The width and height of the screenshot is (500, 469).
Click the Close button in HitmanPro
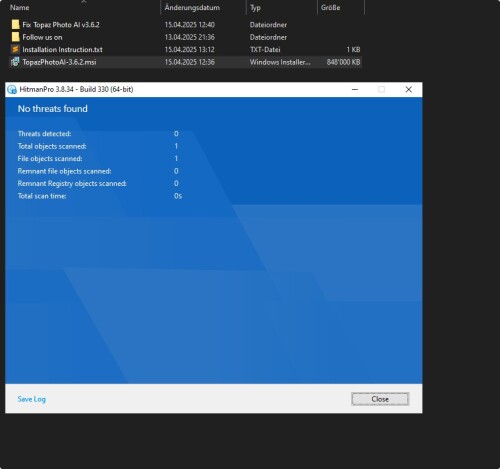tap(380, 399)
